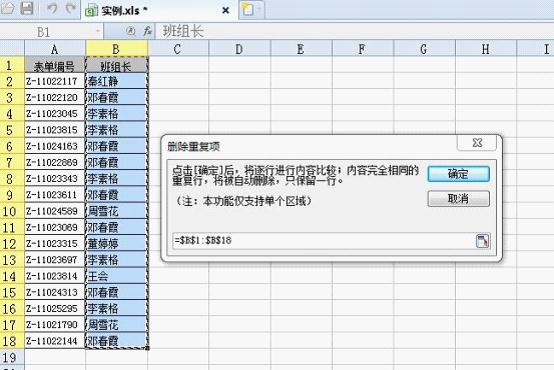Image resolution: width=554 pixels, height=370 pixels.
Task: Select column D header
Action: 239,49
